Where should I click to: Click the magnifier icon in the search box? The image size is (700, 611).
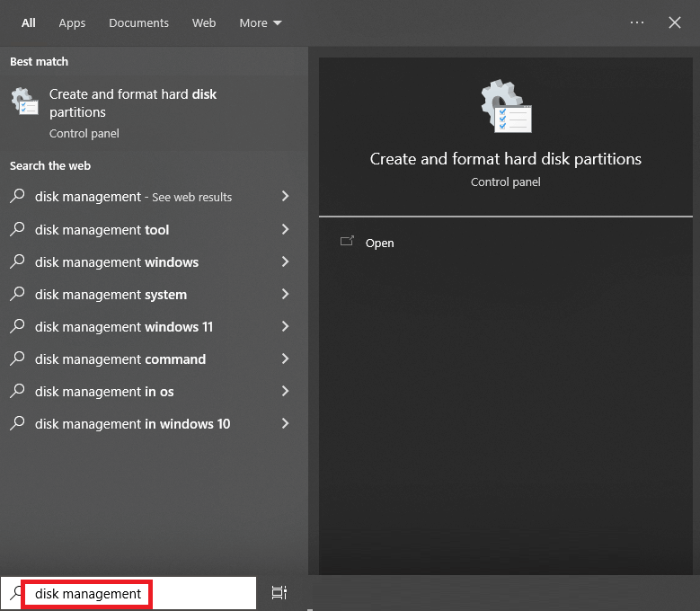click(x=15, y=593)
